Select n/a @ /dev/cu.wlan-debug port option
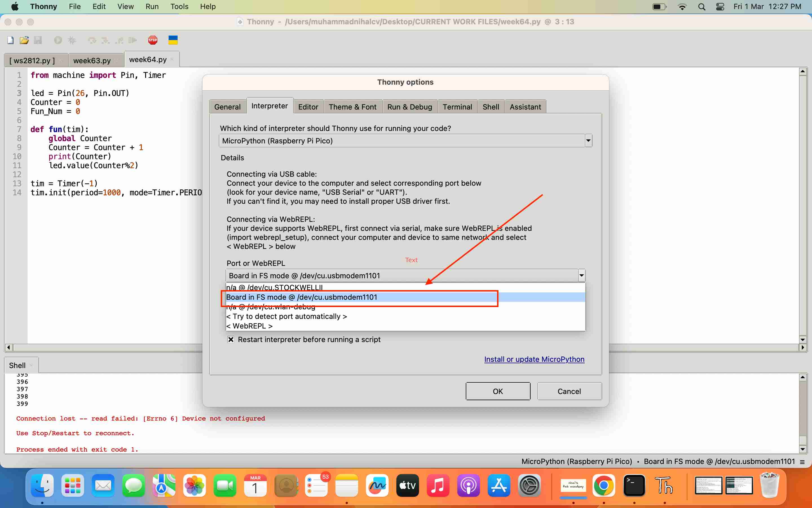 coord(405,307)
